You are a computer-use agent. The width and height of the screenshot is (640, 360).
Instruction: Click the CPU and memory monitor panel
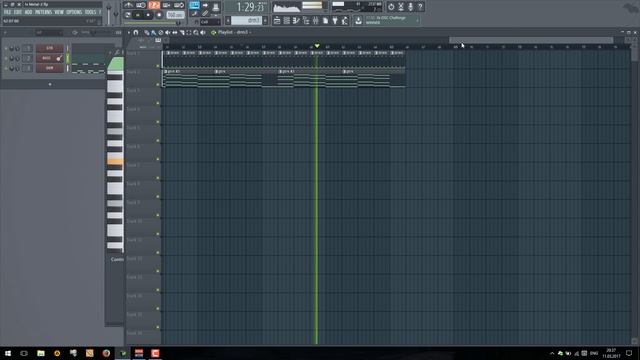point(357,7)
